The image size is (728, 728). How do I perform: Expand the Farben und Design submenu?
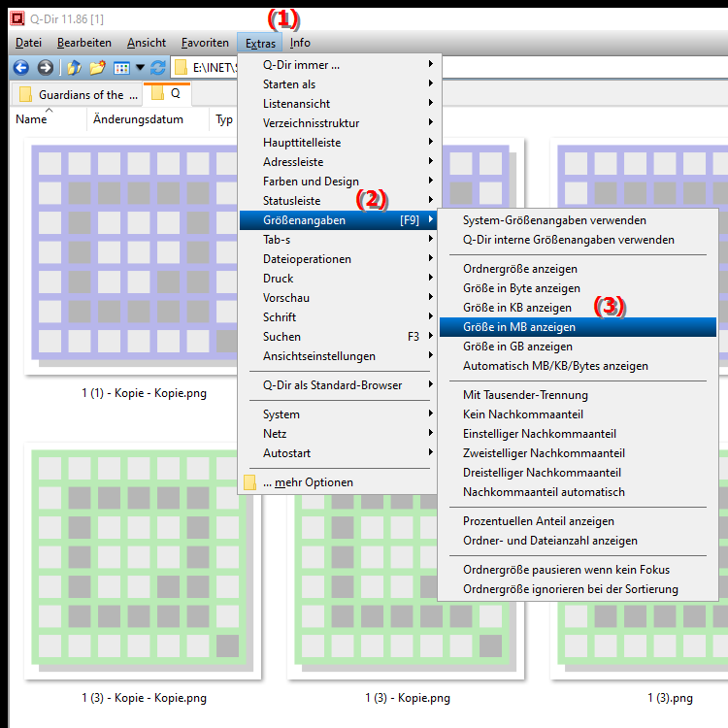[339, 182]
